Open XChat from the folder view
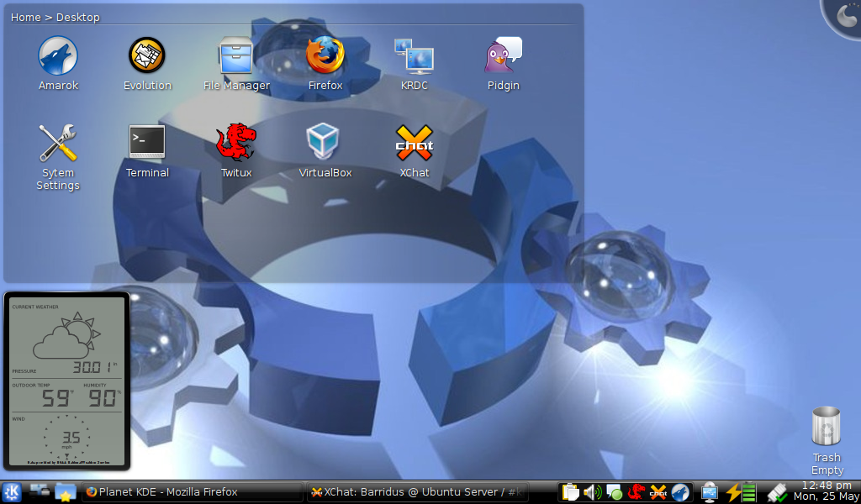 415,144
